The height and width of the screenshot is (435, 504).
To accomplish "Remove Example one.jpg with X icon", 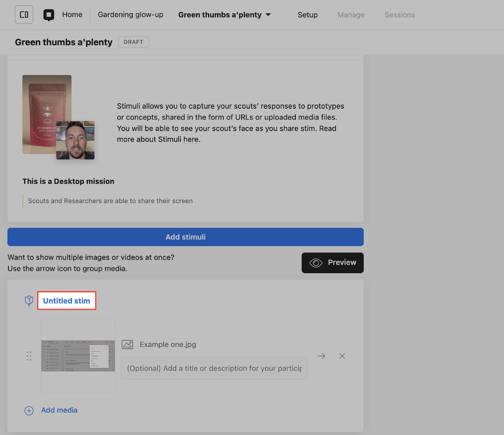I will 342,356.
